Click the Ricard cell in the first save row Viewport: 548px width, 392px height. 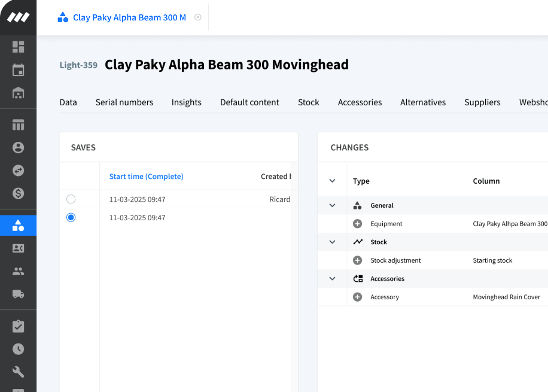tap(279, 199)
